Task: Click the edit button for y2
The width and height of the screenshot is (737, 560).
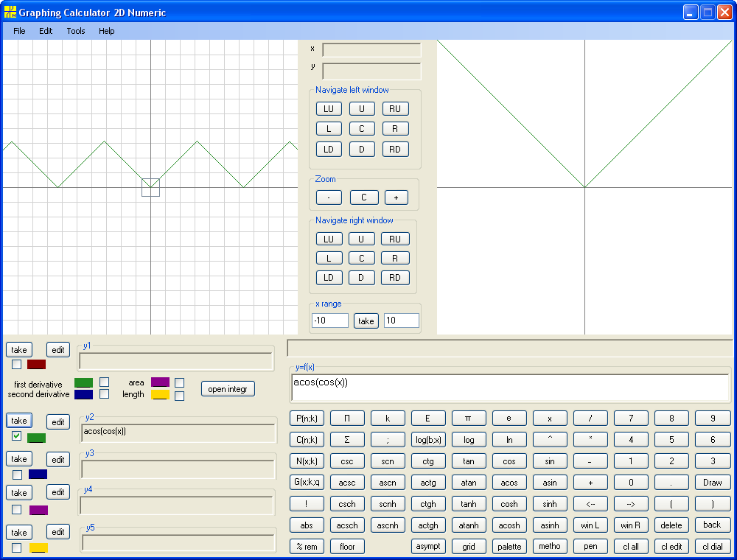Action: 58,422
